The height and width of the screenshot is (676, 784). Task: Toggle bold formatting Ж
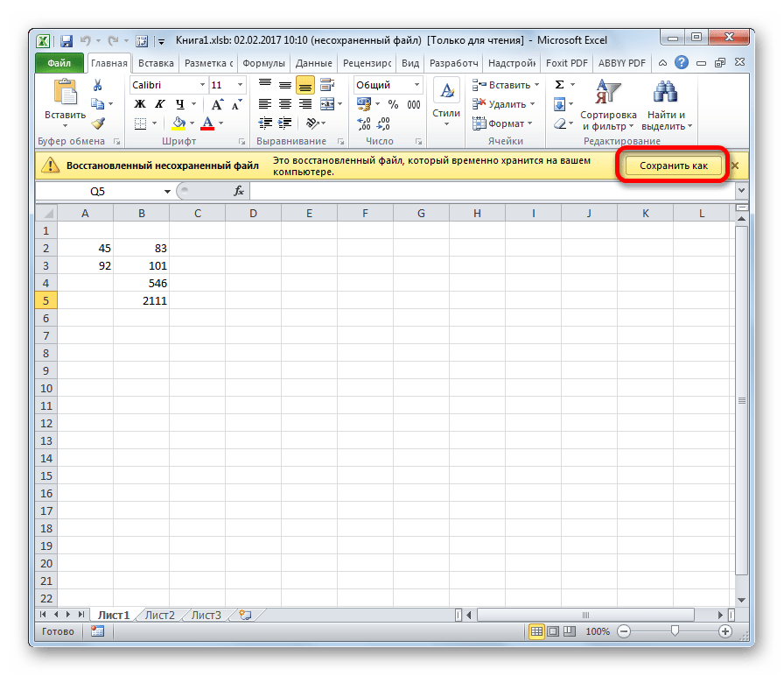click(139, 104)
